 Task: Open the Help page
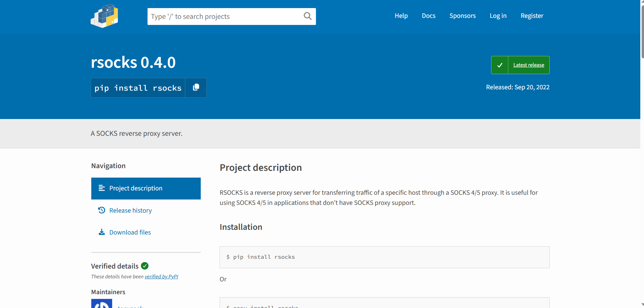pyautogui.click(x=401, y=16)
